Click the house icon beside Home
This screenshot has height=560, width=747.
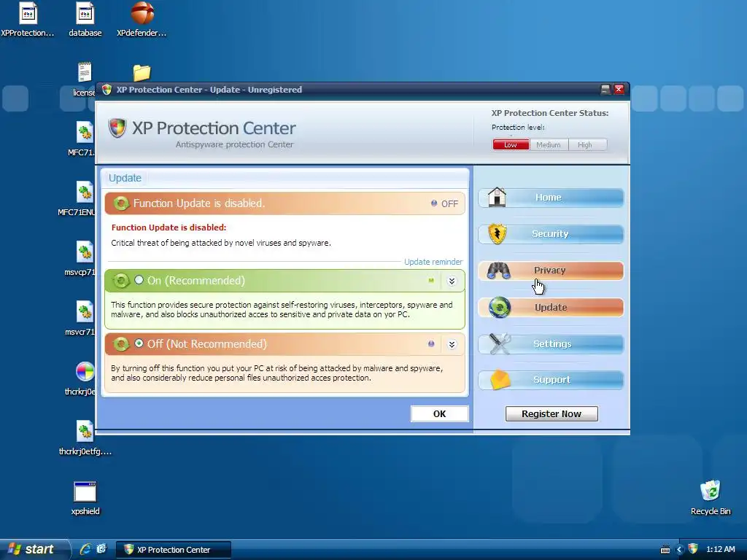497,197
